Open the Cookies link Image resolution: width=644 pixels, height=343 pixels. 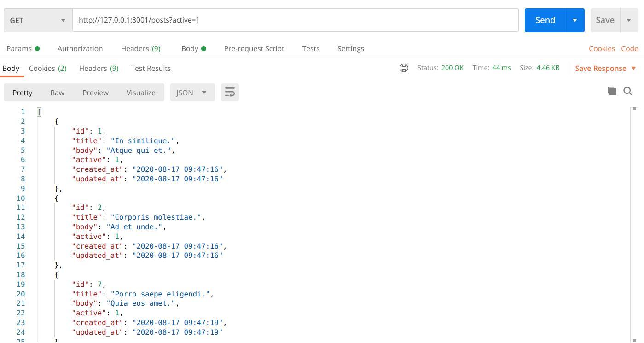pyautogui.click(x=602, y=48)
